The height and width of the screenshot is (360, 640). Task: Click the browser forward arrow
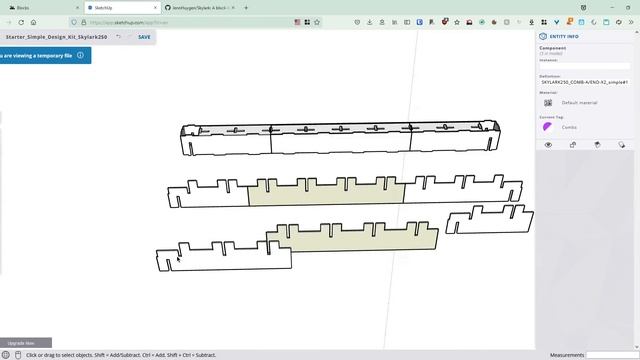point(9,22)
